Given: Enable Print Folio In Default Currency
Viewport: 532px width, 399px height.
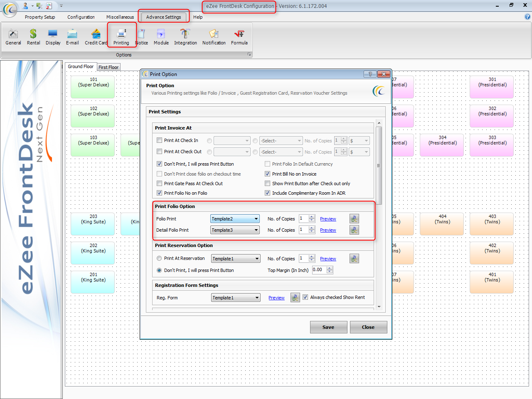Looking at the screenshot, I should [267, 164].
